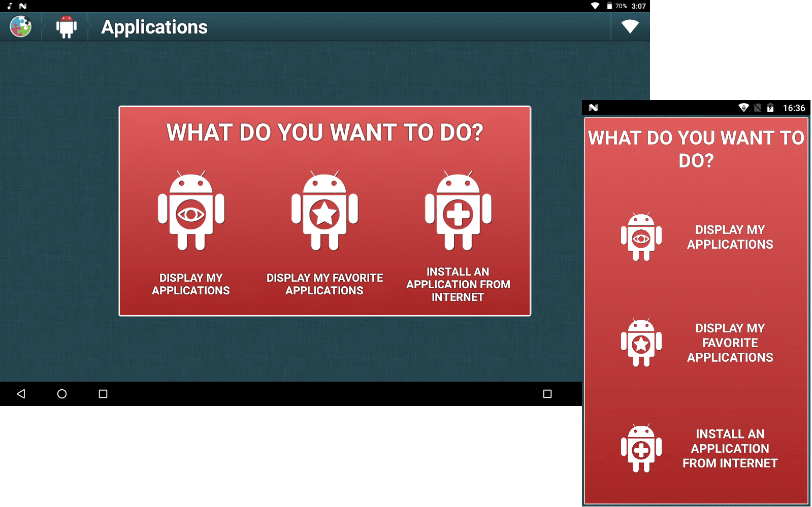Screen dimensions: 812x507
Task: Click tablet heading WHAT DO YOU WANT TO DO?
Action: (325, 132)
